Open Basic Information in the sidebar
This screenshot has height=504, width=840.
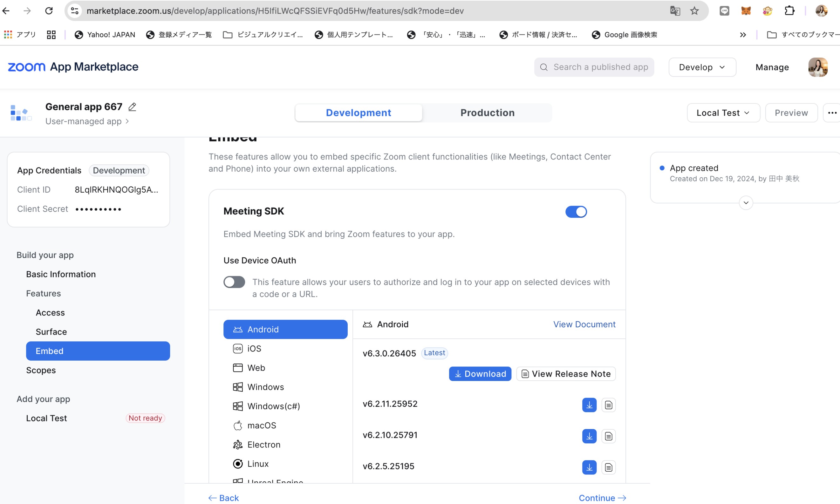pyautogui.click(x=61, y=274)
